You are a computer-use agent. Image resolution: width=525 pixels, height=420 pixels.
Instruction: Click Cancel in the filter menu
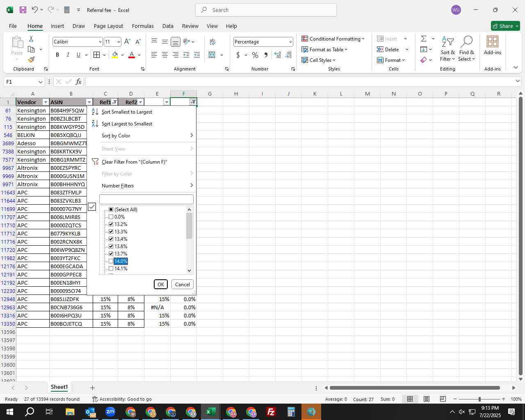coord(183,284)
